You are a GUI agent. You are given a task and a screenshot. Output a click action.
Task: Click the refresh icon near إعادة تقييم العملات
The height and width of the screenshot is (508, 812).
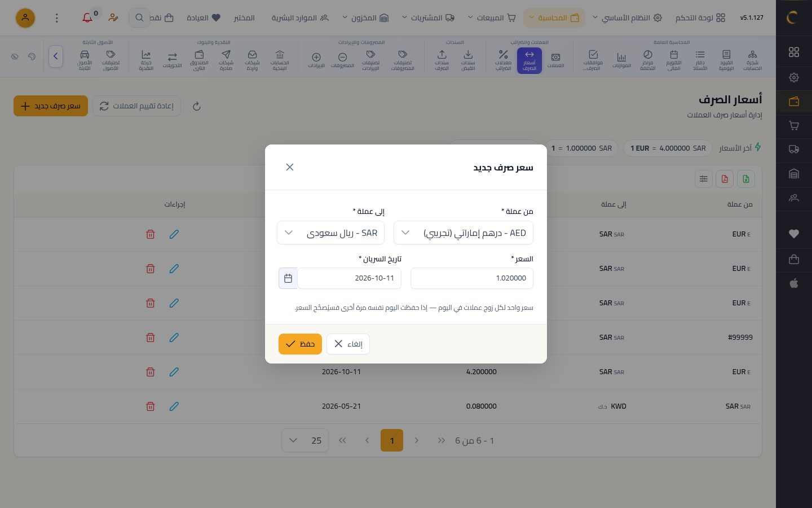pos(197,106)
